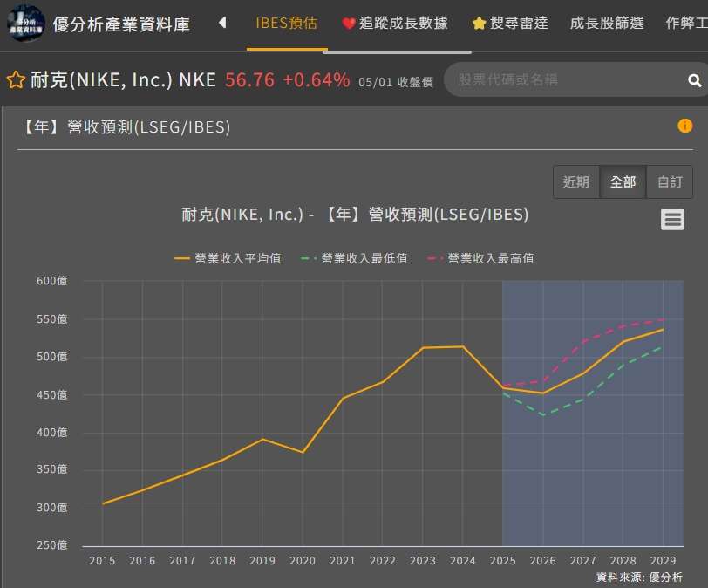Switch to the 追蹤成長數據 tab

pyautogui.click(x=395, y=23)
